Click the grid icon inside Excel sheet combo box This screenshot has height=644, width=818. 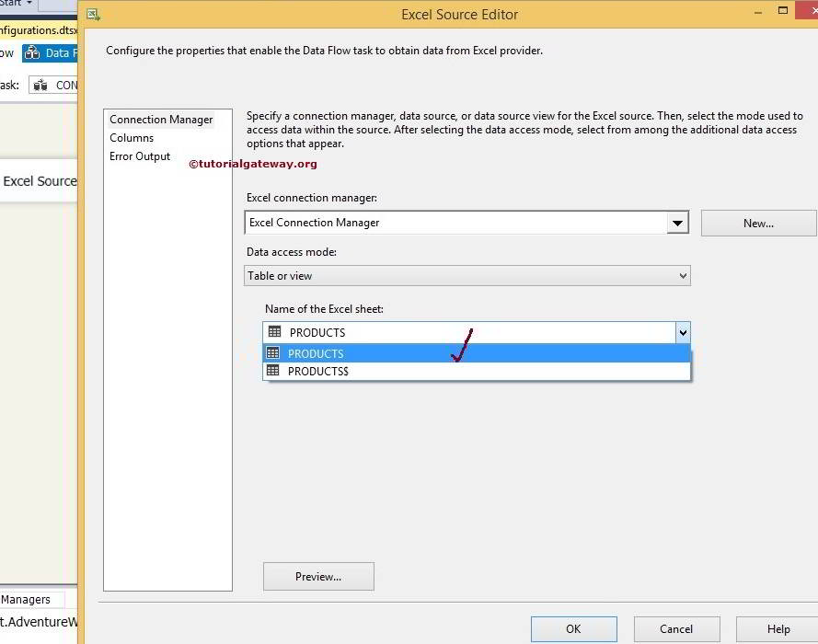click(x=273, y=331)
